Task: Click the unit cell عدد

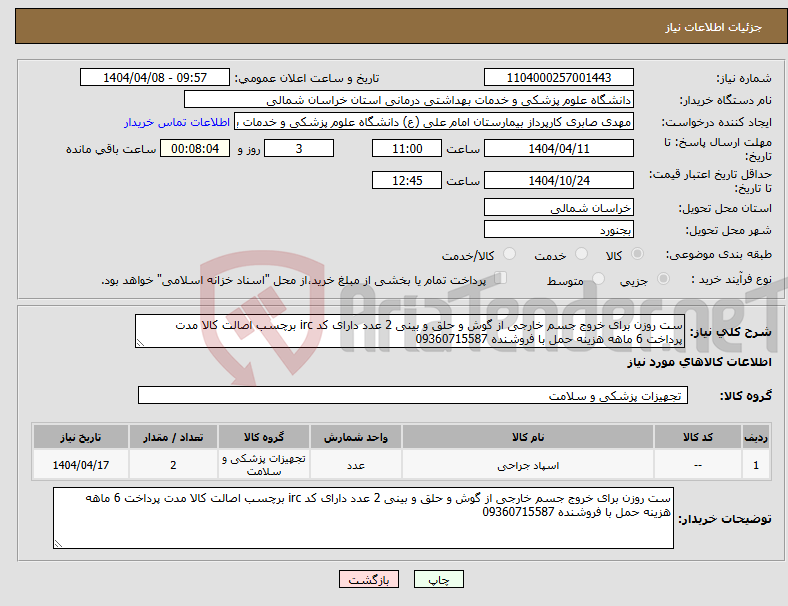Action: pos(356,465)
